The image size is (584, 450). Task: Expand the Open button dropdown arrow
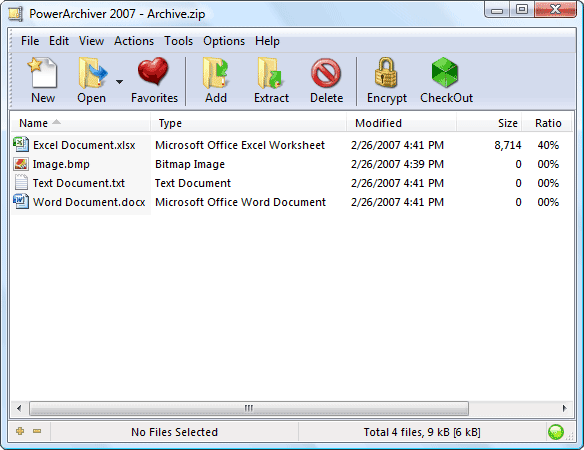[119, 82]
